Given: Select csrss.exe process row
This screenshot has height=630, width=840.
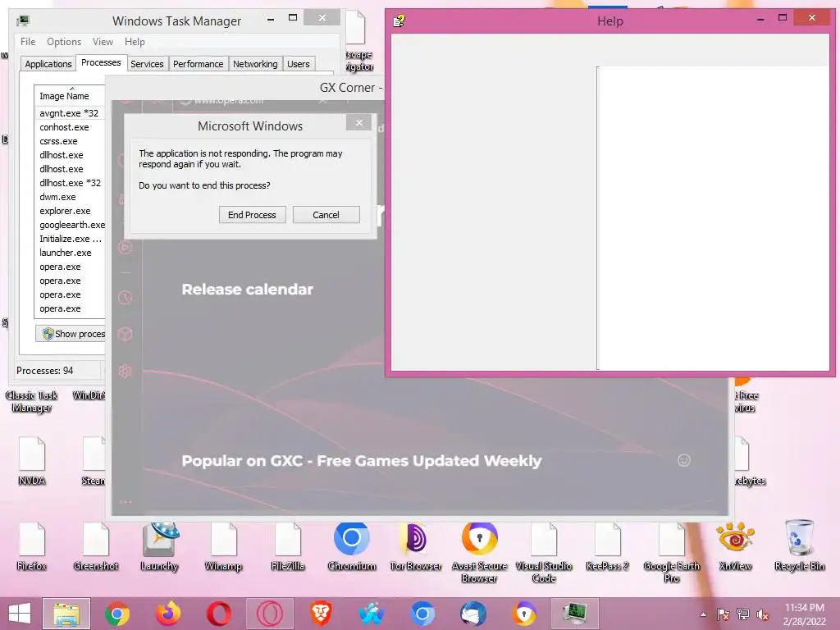Looking at the screenshot, I should (70, 141).
